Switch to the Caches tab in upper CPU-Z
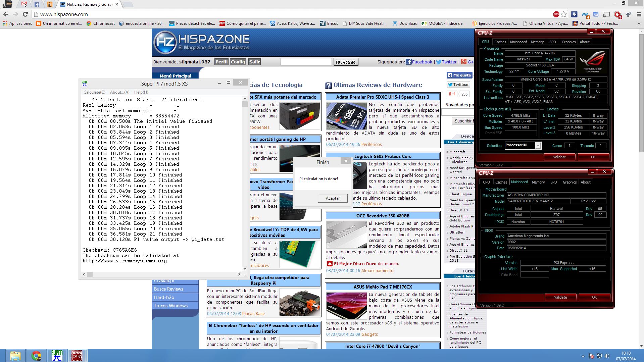The height and width of the screenshot is (362, 644). point(500,42)
